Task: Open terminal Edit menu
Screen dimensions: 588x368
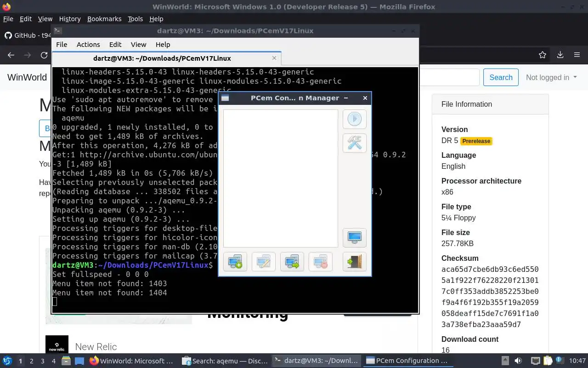Action: pos(115,45)
